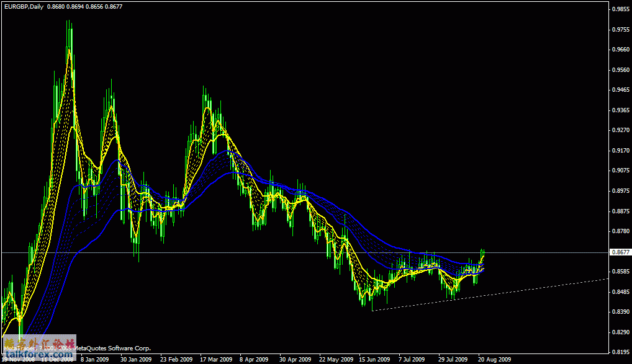The image size is (632, 364).
Task: Click the 0.8780 price axis label
Action: [621, 231]
